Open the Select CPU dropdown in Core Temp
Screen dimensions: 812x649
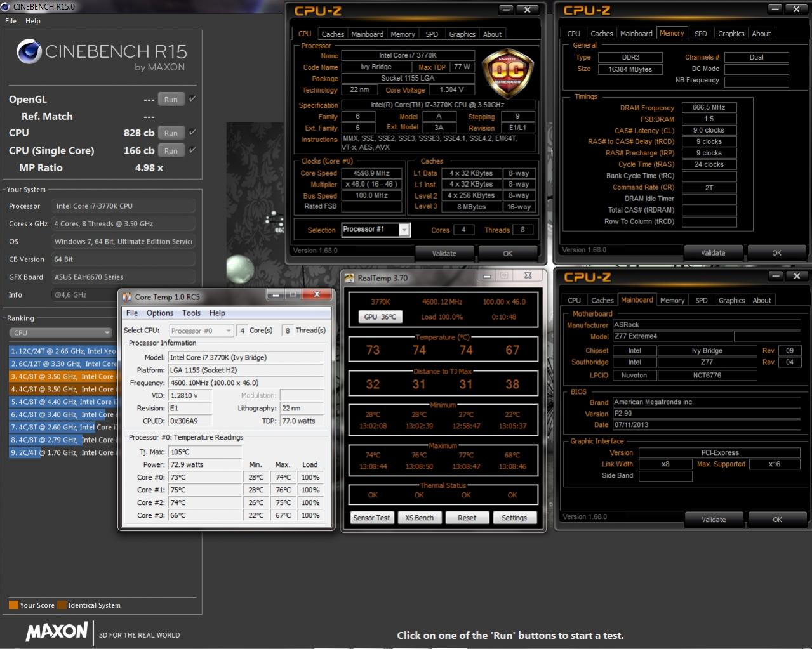tap(201, 331)
